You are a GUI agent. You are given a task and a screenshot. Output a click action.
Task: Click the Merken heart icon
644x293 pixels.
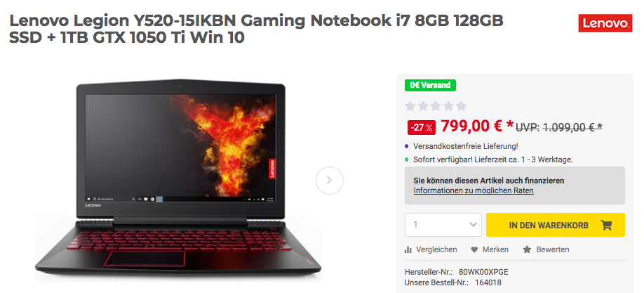[x=474, y=249]
